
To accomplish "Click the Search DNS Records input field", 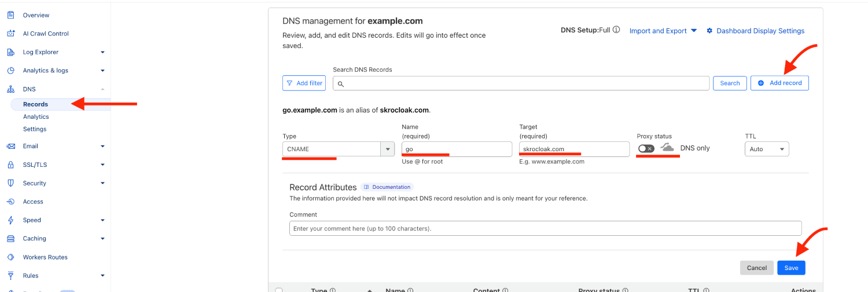I will pos(521,83).
